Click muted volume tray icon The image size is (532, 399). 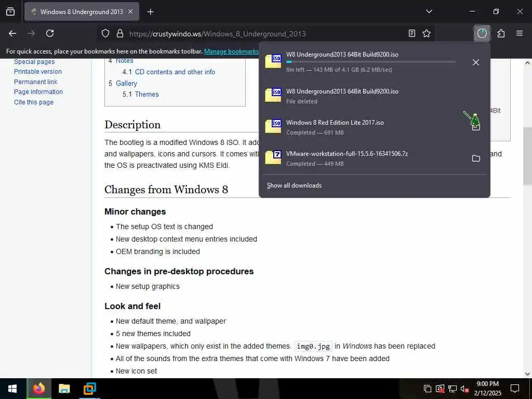point(464,389)
